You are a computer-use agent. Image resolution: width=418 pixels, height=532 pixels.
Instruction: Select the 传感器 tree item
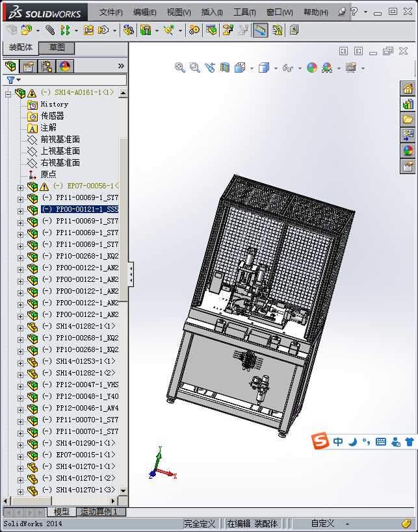(x=52, y=116)
